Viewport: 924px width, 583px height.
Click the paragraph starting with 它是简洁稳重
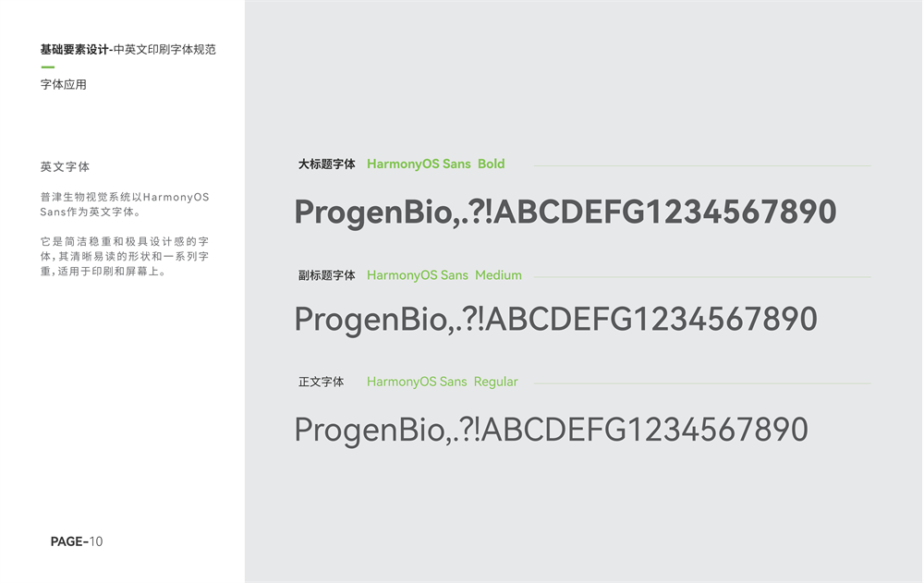(x=125, y=256)
